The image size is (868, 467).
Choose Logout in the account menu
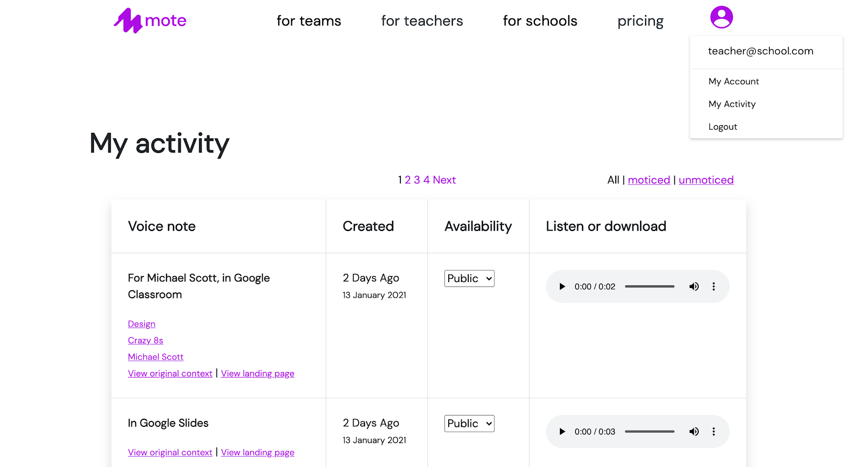click(x=723, y=127)
